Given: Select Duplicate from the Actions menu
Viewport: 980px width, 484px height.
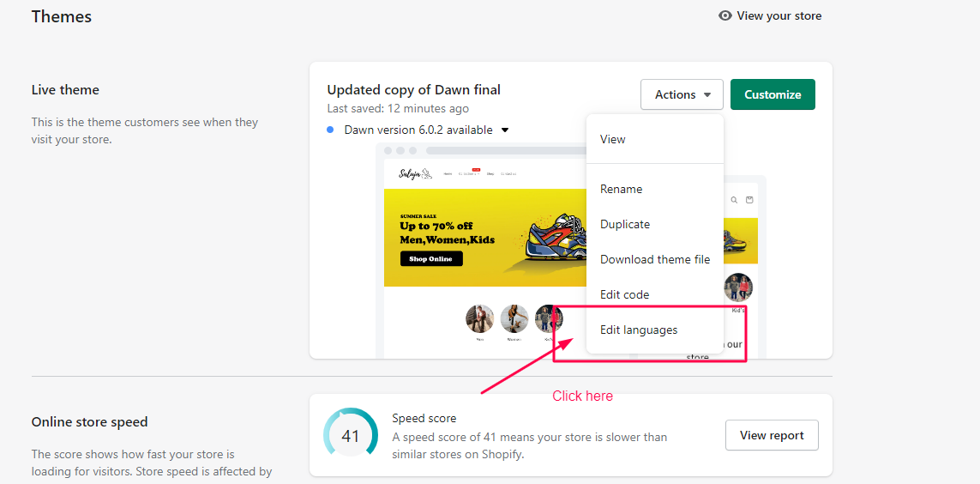Looking at the screenshot, I should click(x=625, y=224).
